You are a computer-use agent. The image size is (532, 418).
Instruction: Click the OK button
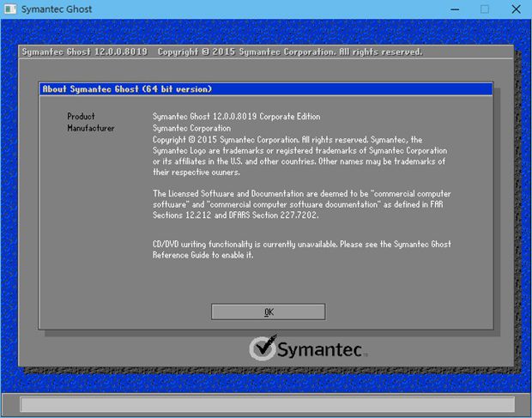click(268, 312)
